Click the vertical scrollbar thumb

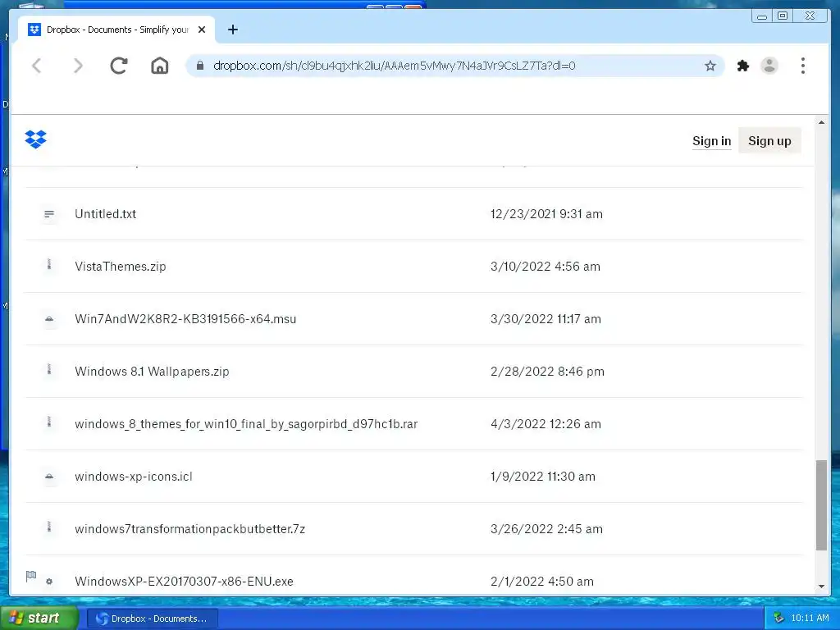point(821,504)
